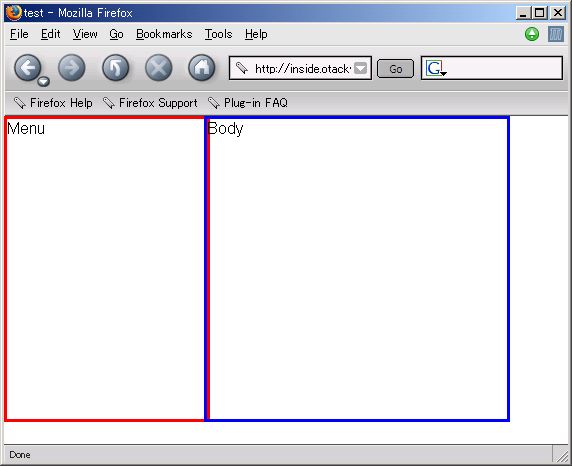
Task: Open the Home page button
Action: 202,68
